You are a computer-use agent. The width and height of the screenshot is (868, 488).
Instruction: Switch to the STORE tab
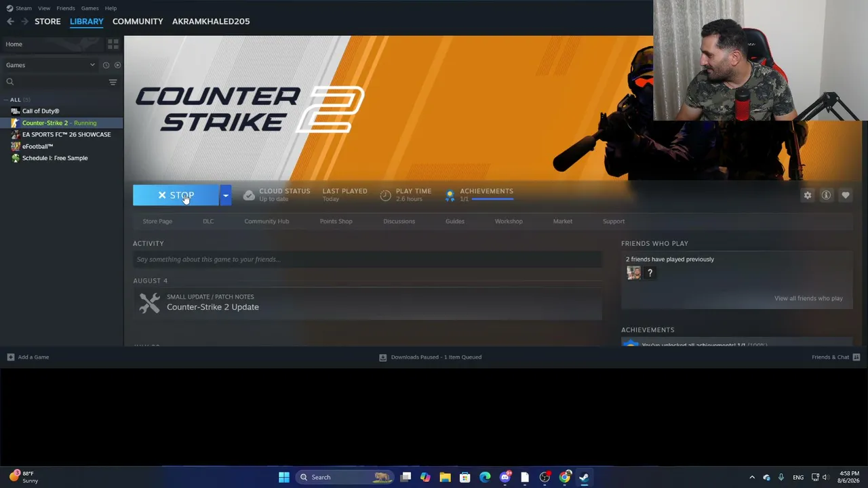[47, 22]
